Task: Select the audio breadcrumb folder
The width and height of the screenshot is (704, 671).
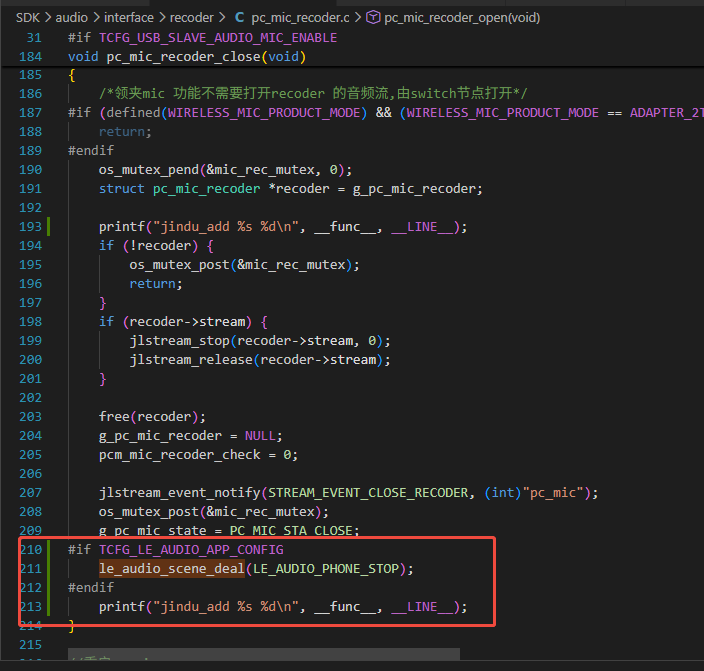Action: (71, 18)
